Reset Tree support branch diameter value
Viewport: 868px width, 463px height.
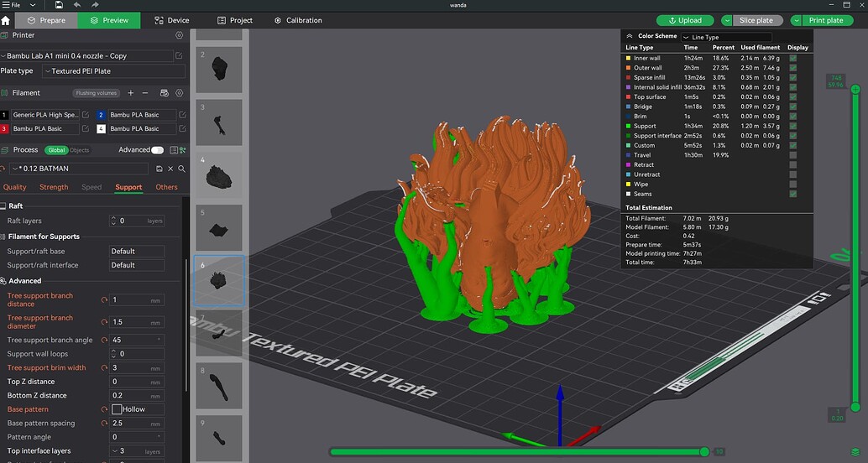104,322
